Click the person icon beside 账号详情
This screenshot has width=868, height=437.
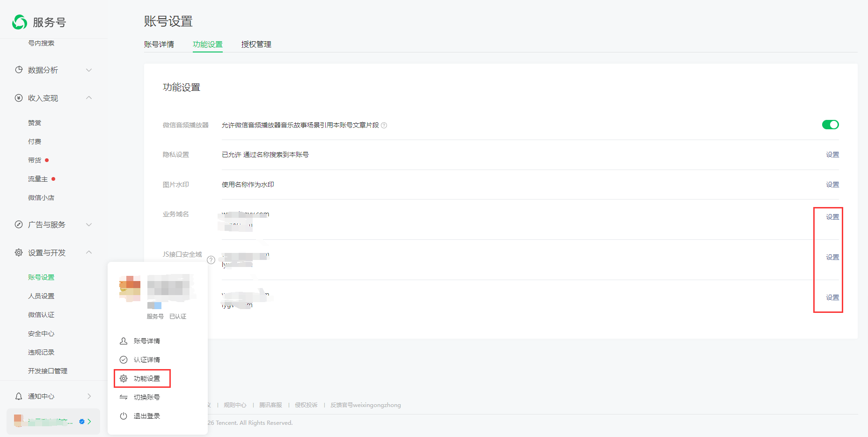tap(124, 341)
